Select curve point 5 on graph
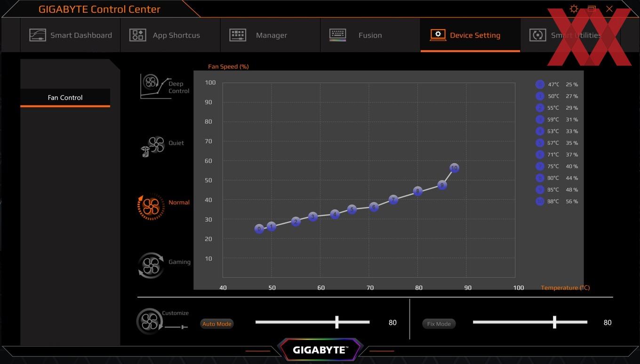Screen dimensions: 640x364 point(352,209)
